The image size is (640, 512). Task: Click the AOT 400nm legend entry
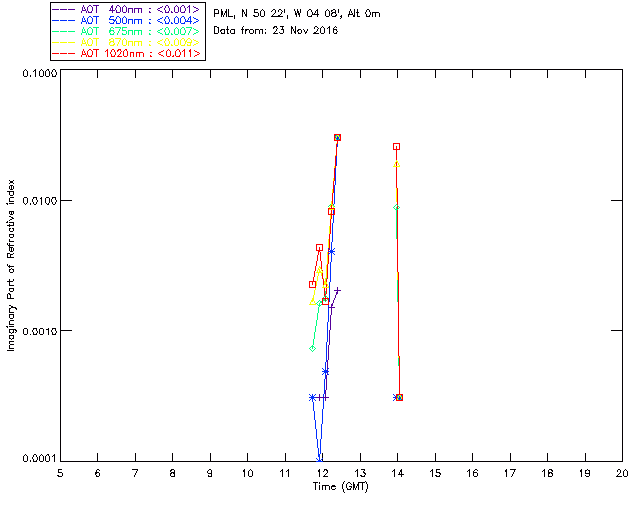pyautogui.click(x=127, y=9)
